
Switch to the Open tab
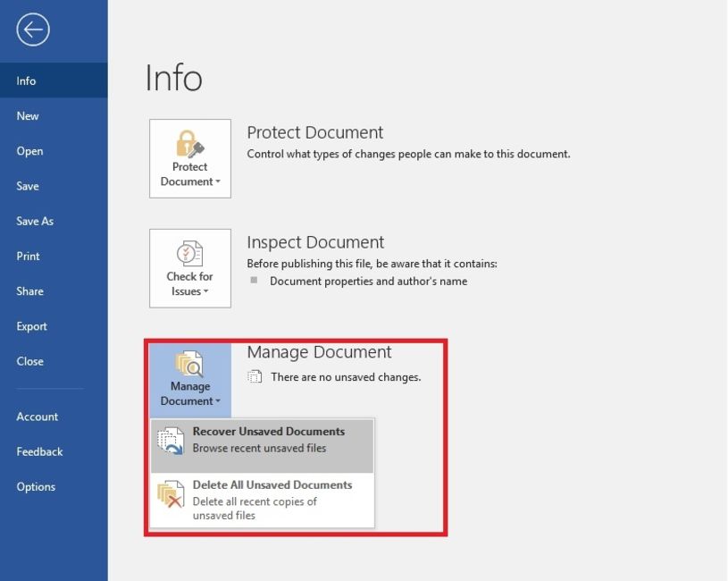54,151
